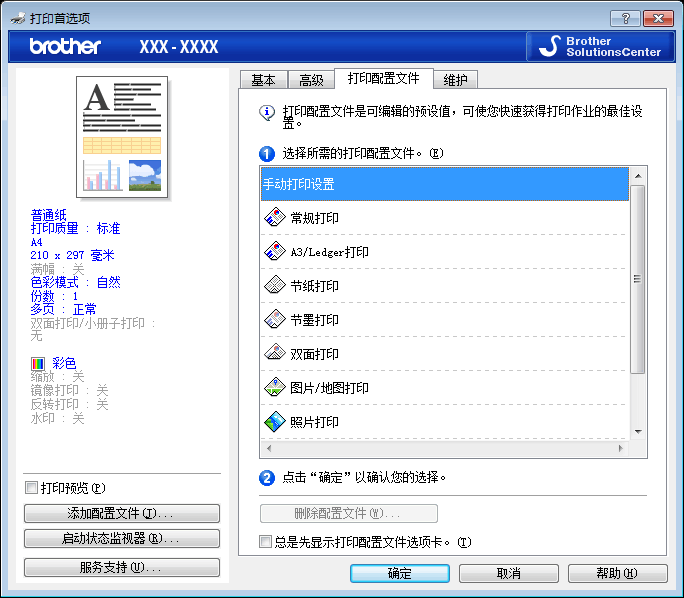
Task: Select the 照片打印 photo profile icon
Action: pos(275,422)
